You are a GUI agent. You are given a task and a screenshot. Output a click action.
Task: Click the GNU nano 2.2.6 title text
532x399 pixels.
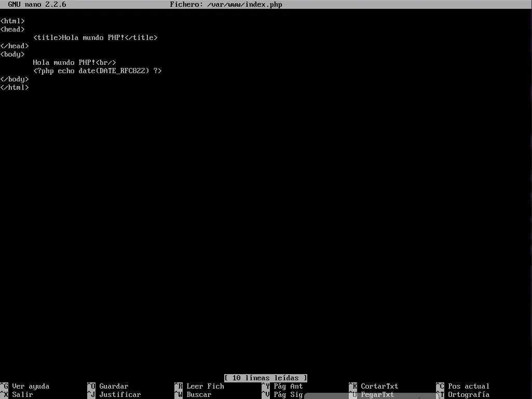(37, 5)
